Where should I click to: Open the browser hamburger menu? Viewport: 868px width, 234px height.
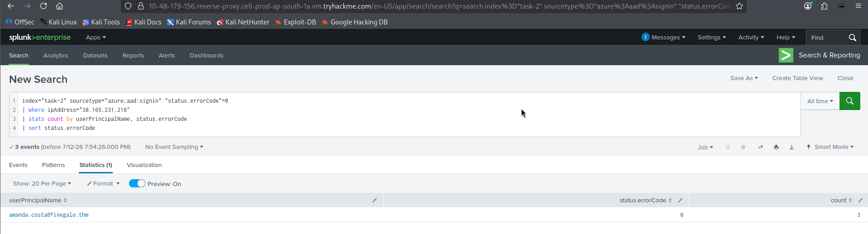pos(858,6)
